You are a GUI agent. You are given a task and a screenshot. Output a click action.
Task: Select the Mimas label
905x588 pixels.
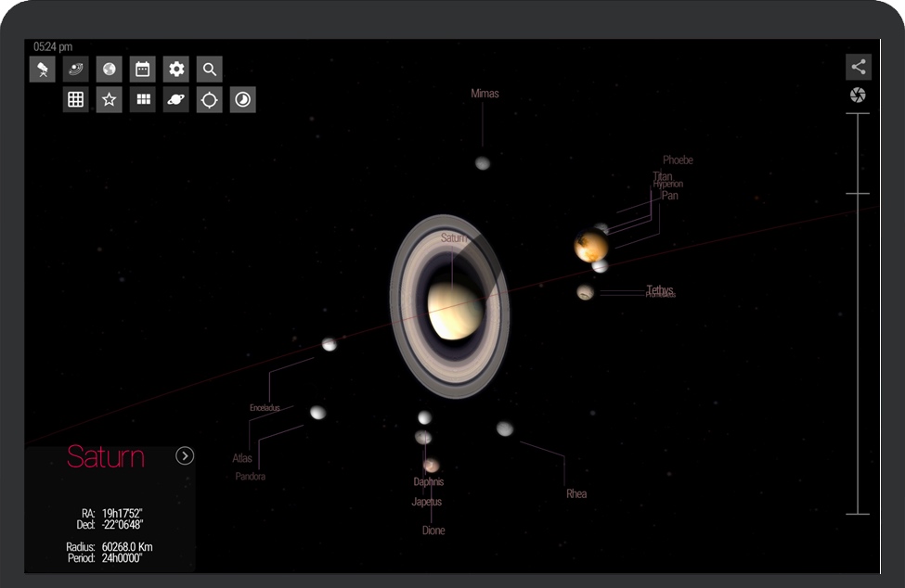coord(485,94)
